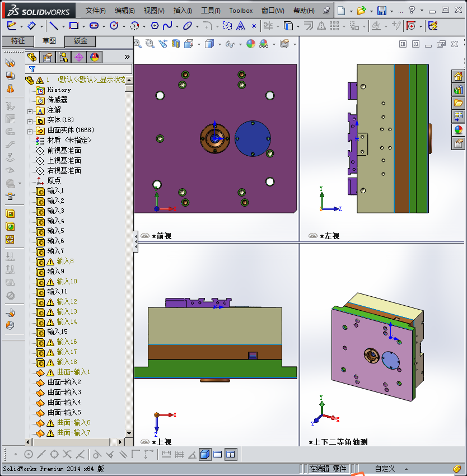This screenshot has height=476, width=467.
Task: Click Zoom to Area icon
Action: tap(150, 44)
